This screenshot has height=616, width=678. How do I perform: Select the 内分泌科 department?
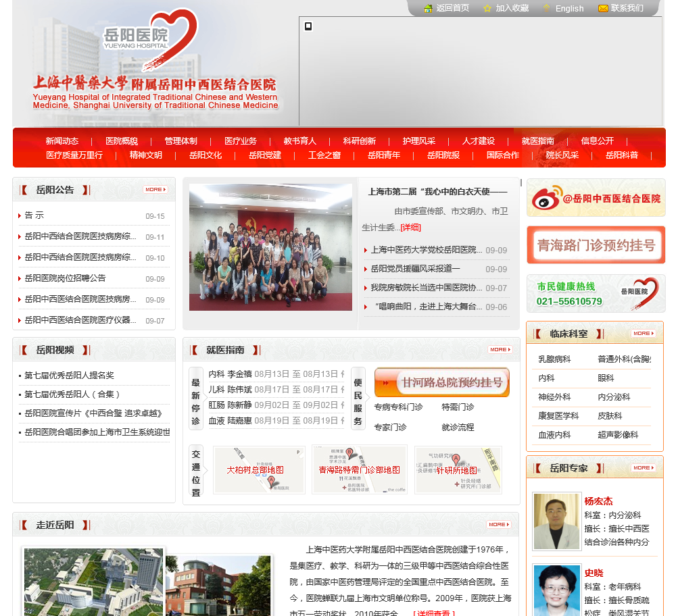[x=614, y=397]
